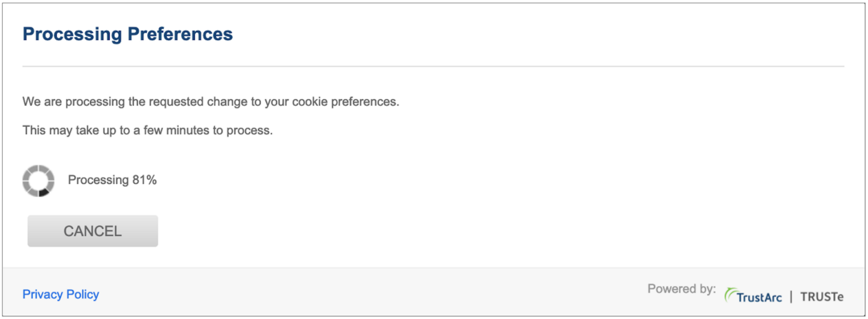Select the Processing Preferences heading

point(127,34)
